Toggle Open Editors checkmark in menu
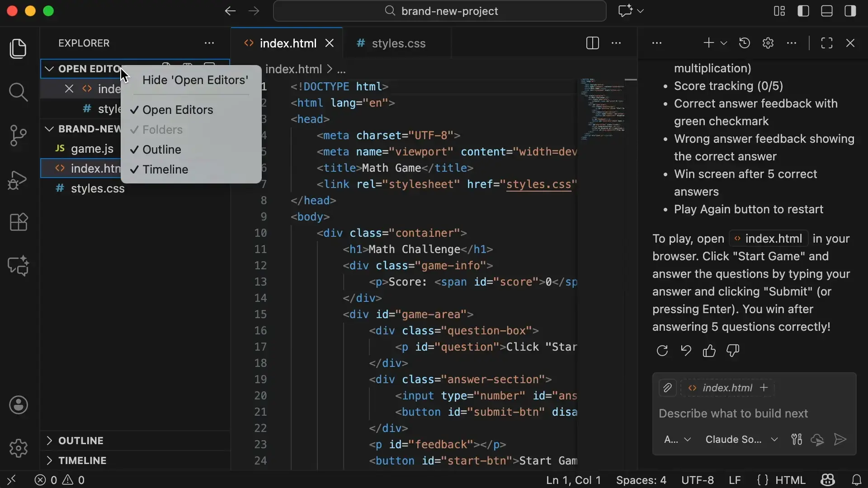The image size is (868, 488). [x=178, y=110]
